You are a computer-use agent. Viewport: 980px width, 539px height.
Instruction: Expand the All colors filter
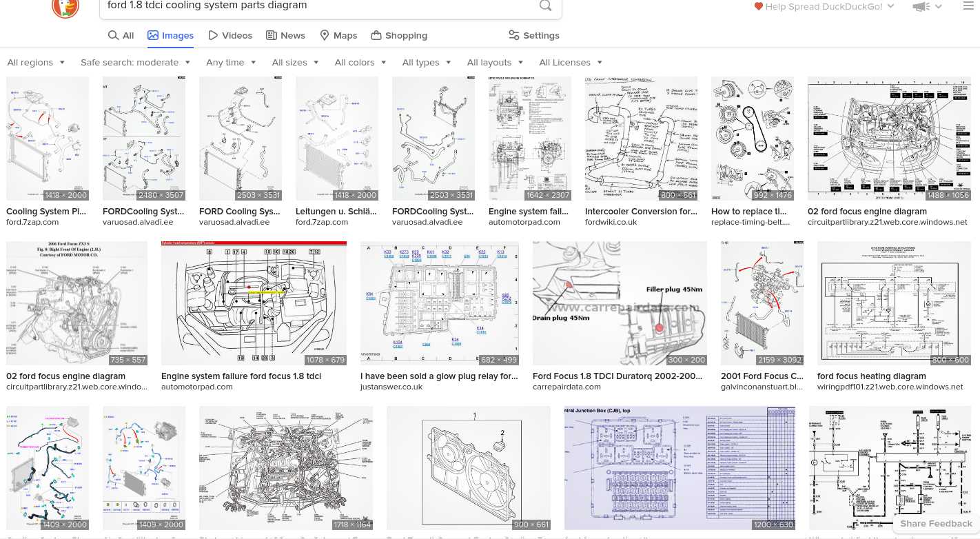pos(361,62)
